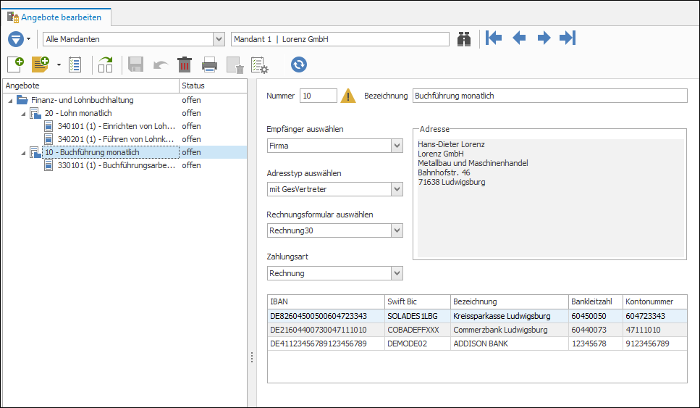Click the blue circular refresh icon

(x=299, y=65)
